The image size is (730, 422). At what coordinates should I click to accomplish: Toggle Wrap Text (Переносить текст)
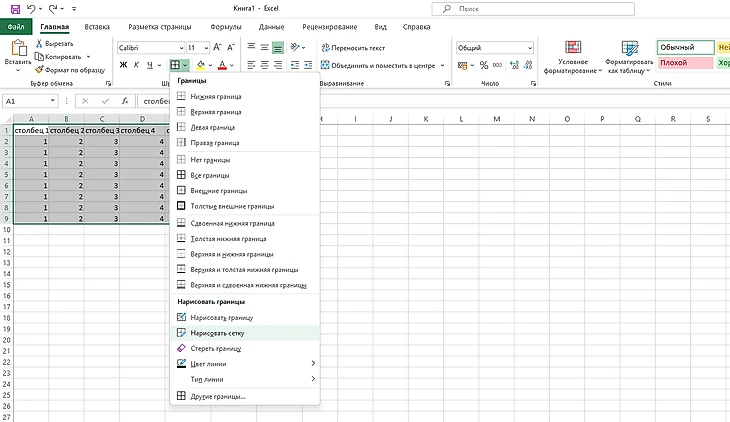pos(353,47)
